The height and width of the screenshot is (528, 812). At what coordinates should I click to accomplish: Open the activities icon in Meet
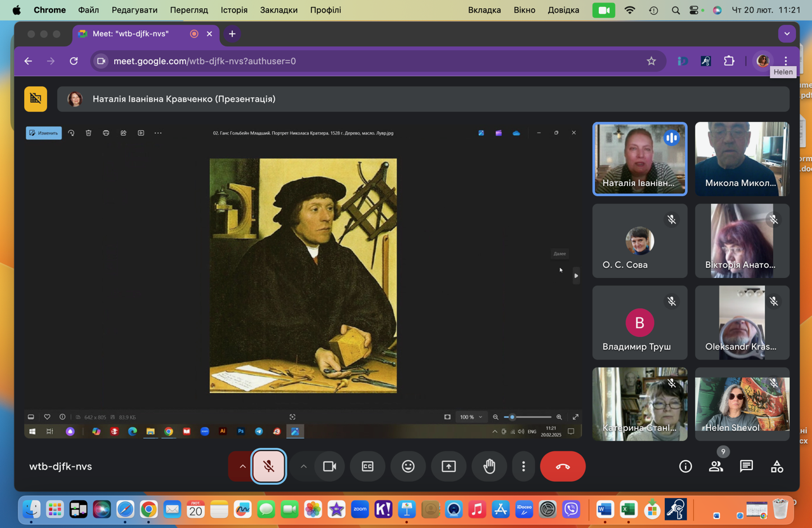pyautogui.click(x=777, y=466)
